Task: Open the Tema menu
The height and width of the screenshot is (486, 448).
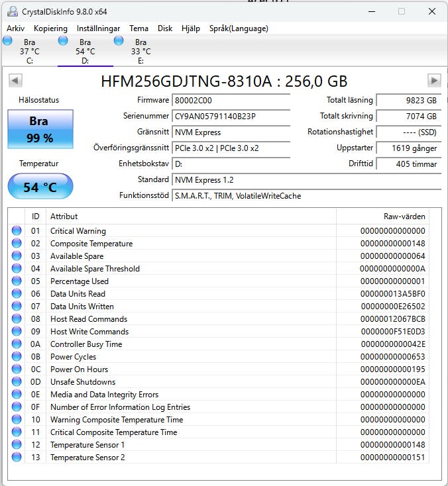Action: (x=139, y=28)
